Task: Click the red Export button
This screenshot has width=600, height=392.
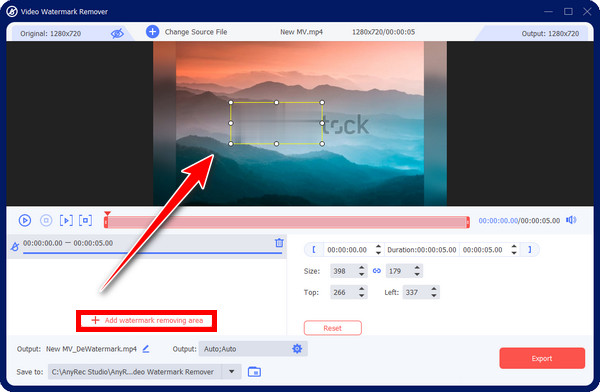Action: tap(542, 358)
